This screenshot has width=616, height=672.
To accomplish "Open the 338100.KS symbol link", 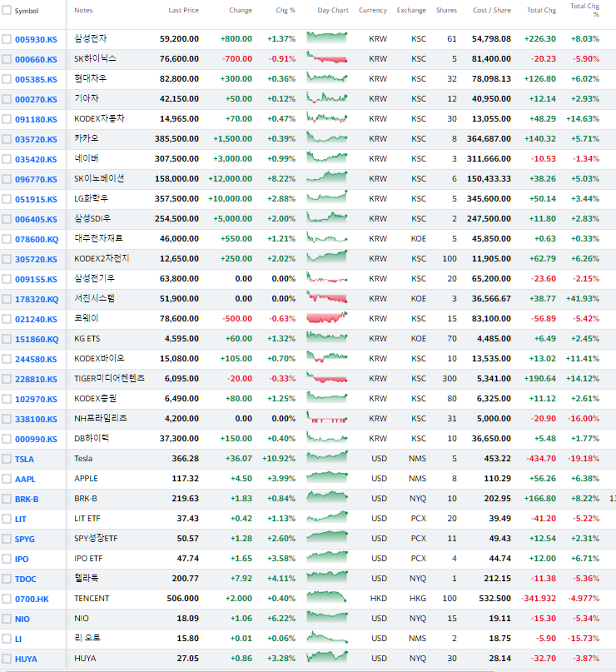I will pos(36,419).
